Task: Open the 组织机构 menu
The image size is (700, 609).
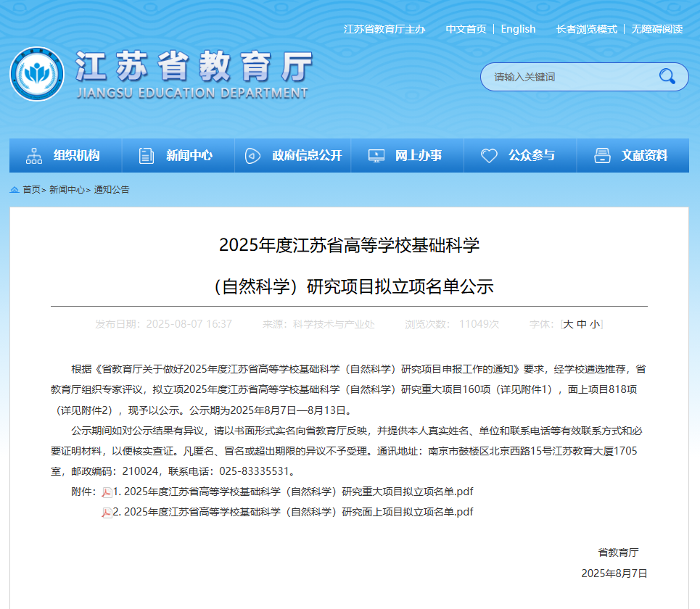Action: click(x=65, y=155)
